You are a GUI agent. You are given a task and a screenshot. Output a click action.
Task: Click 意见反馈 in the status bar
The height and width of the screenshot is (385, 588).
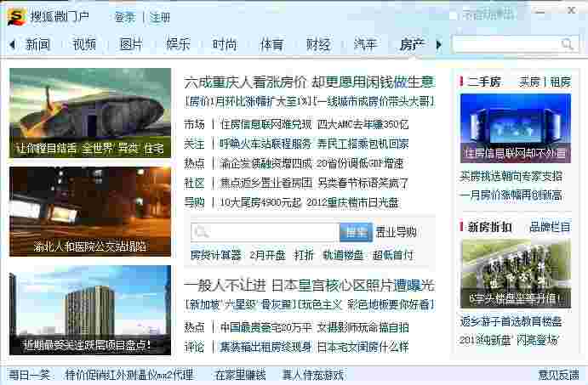click(558, 374)
